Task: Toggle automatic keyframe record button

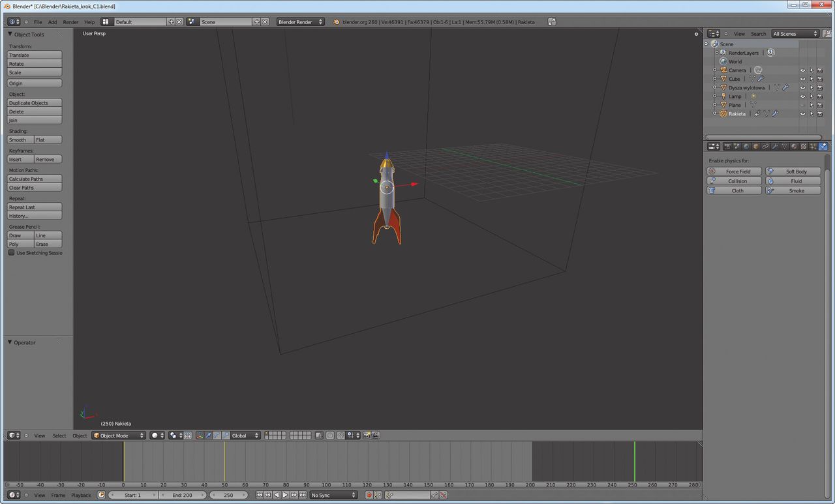Action: 369,495
